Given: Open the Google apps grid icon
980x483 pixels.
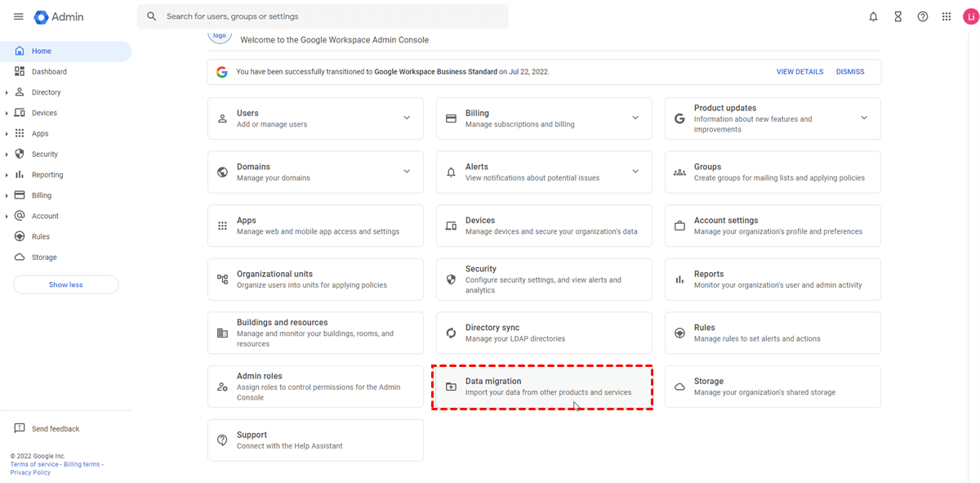Looking at the screenshot, I should coord(947,16).
